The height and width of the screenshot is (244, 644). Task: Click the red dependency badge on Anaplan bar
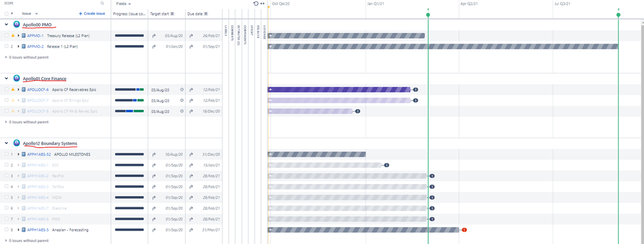click(x=464, y=230)
